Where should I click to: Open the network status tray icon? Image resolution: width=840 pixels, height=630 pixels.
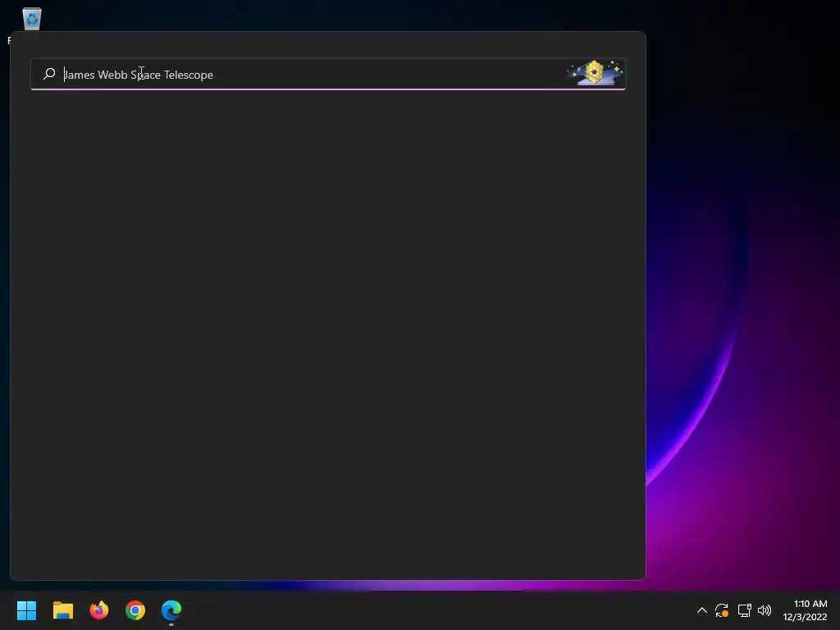tap(744, 610)
